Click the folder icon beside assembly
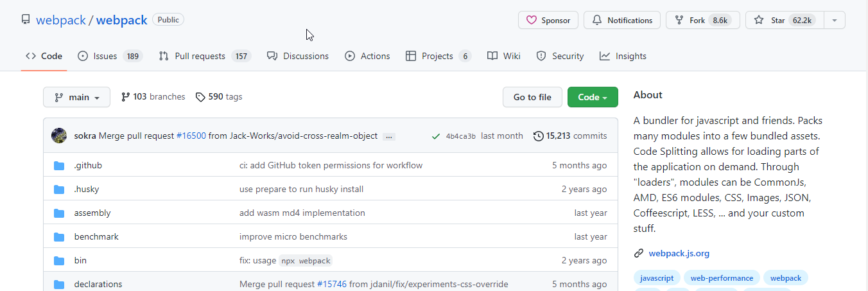Screen dimensions: 868x291 pos(59,213)
